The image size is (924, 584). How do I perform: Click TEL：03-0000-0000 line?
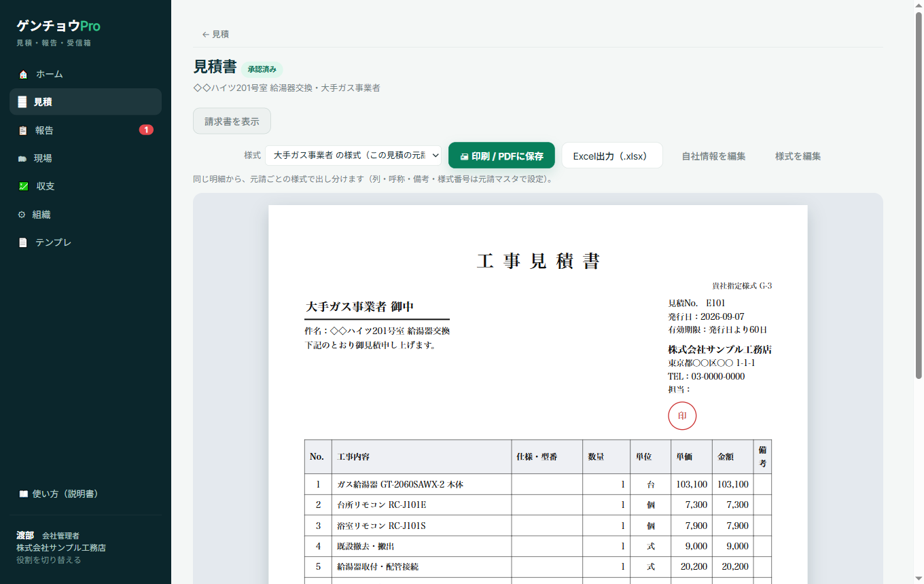(x=706, y=376)
